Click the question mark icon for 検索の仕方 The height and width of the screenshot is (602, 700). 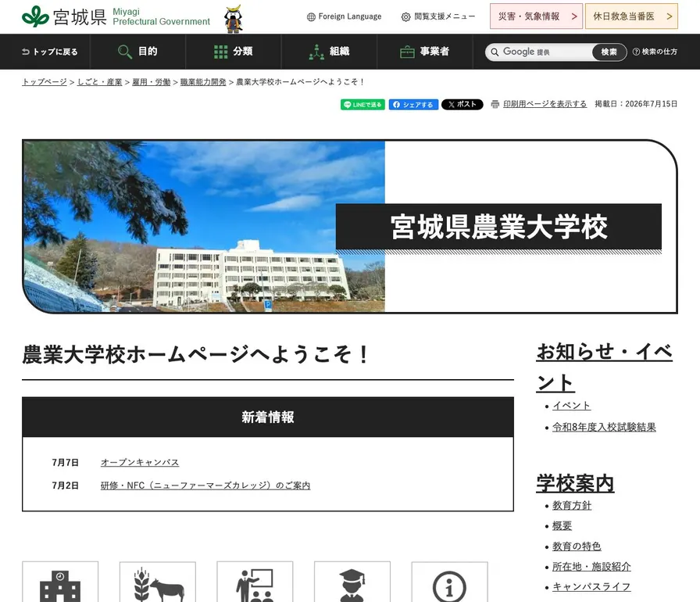pyautogui.click(x=636, y=52)
